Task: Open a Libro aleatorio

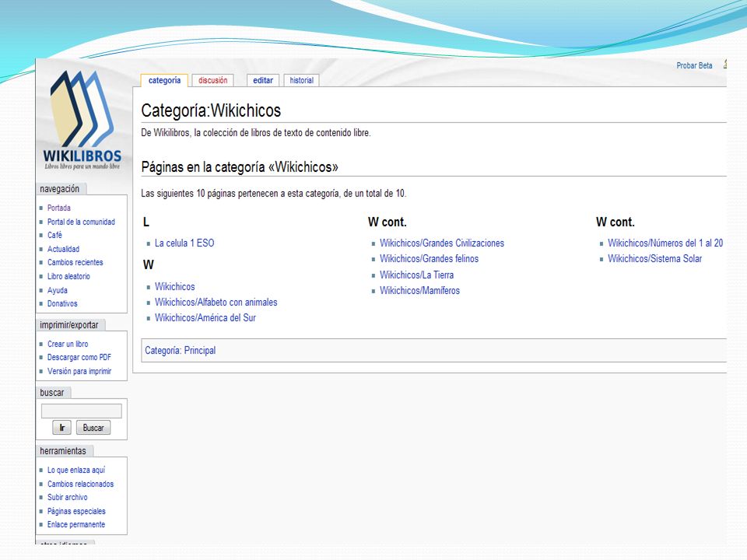Action: point(68,276)
